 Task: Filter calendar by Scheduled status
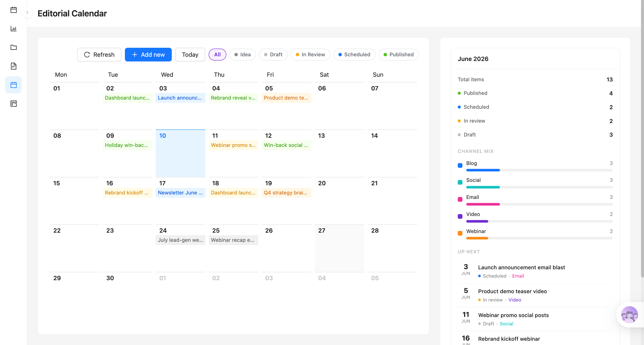[x=354, y=55]
